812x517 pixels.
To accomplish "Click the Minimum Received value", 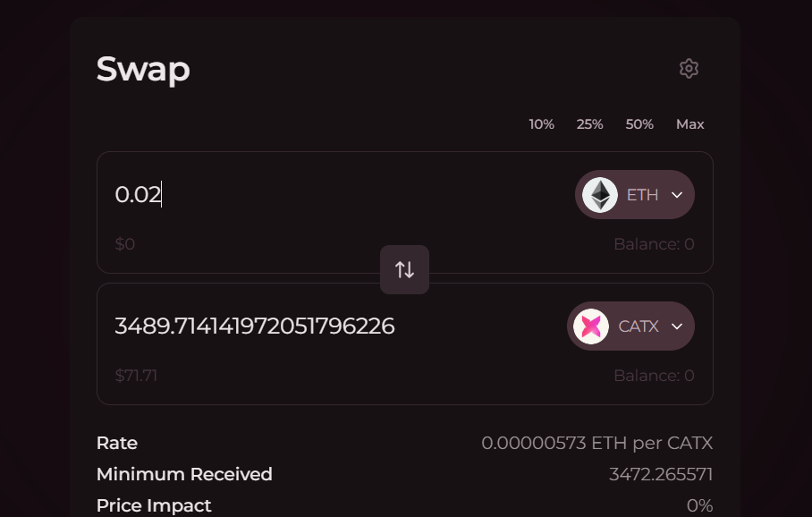I will click(x=661, y=474).
